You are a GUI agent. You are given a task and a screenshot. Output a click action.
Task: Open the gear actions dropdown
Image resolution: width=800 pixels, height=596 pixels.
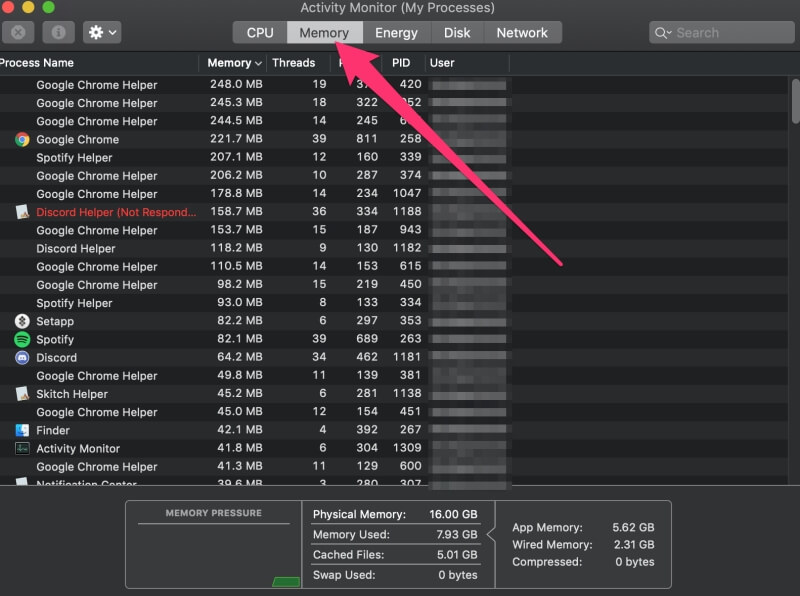[x=102, y=33]
